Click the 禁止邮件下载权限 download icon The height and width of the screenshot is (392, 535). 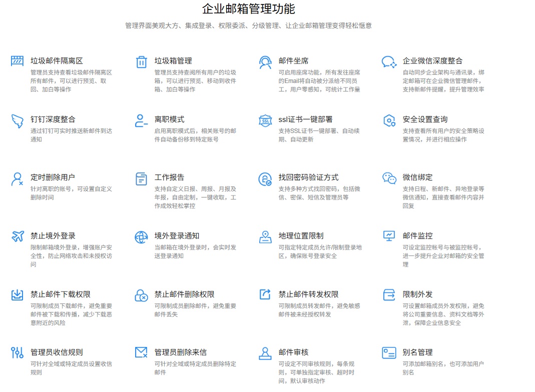click(17, 295)
